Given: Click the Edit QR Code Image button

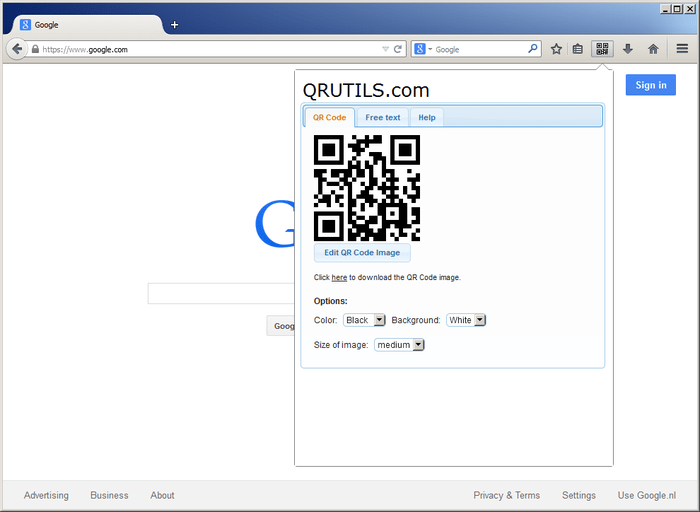Looking at the screenshot, I should [362, 253].
